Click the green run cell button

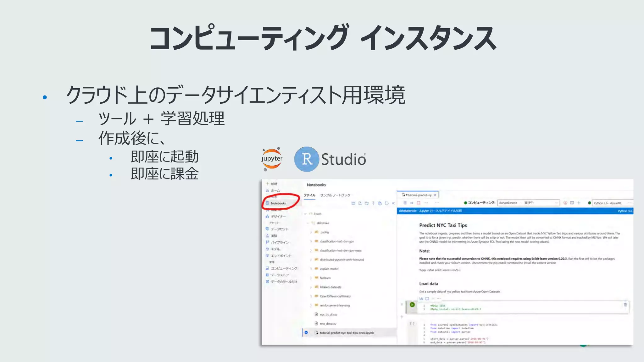[412, 304]
